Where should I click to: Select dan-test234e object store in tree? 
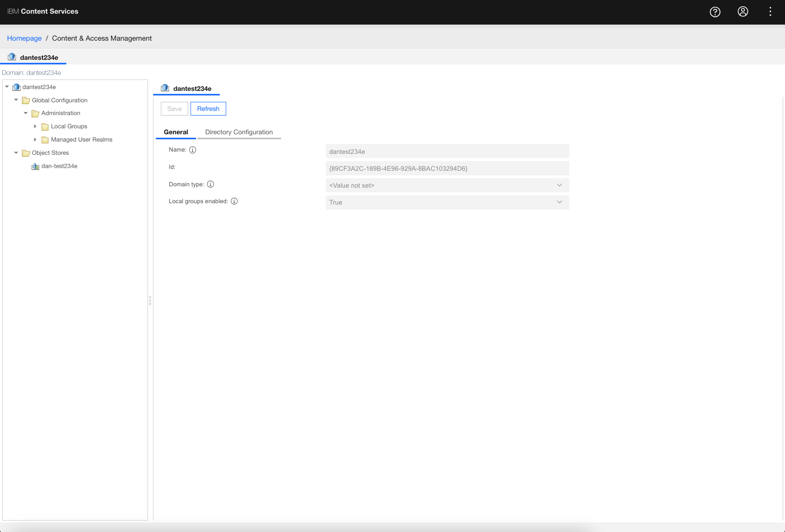[59, 166]
